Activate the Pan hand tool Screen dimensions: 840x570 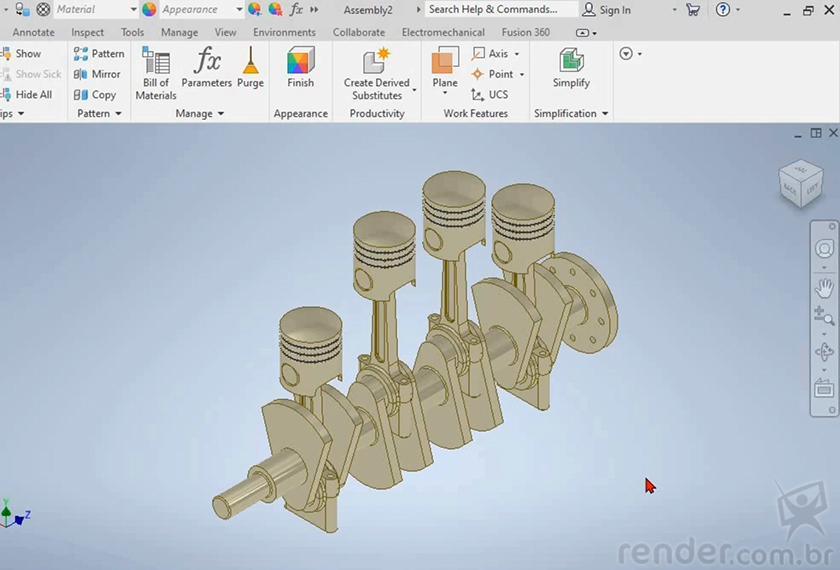[824, 289]
